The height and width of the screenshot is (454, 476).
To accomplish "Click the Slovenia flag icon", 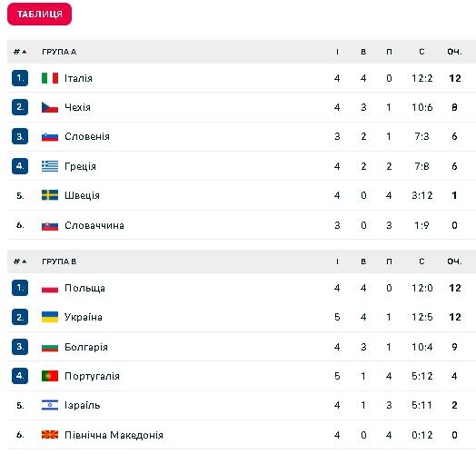I will pyautogui.click(x=50, y=136).
